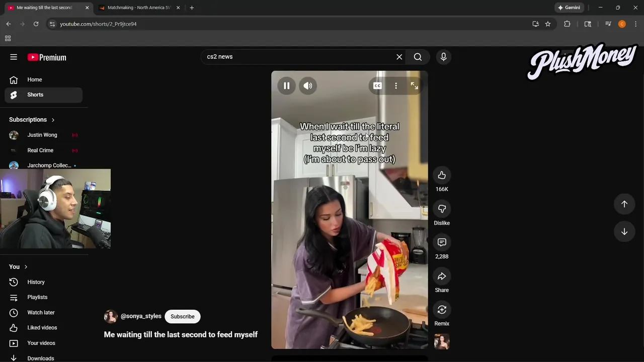Expand the Short to fullscreen
The height and width of the screenshot is (362, 644).
click(x=414, y=86)
